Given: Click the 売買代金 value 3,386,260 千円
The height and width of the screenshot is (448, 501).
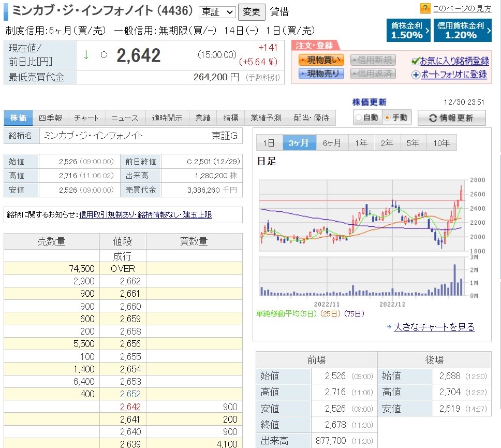Looking at the screenshot, I should [x=212, y=190].
